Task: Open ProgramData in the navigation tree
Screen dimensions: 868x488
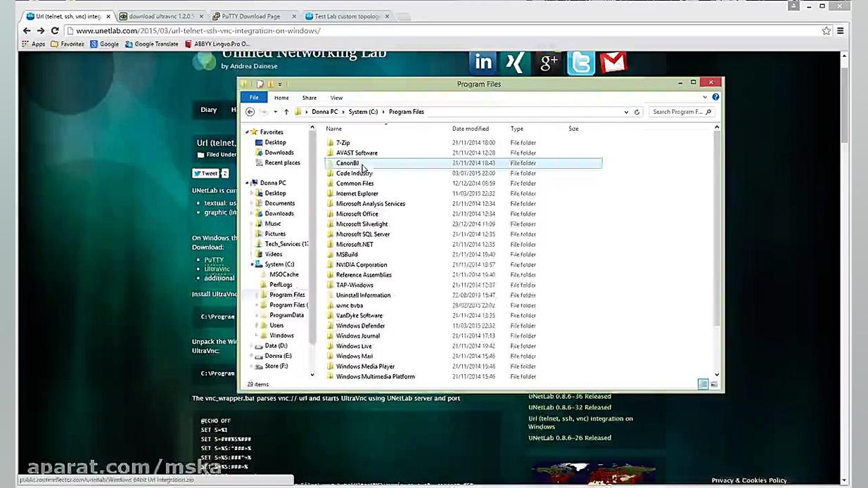Action: [x=286, y=315]
